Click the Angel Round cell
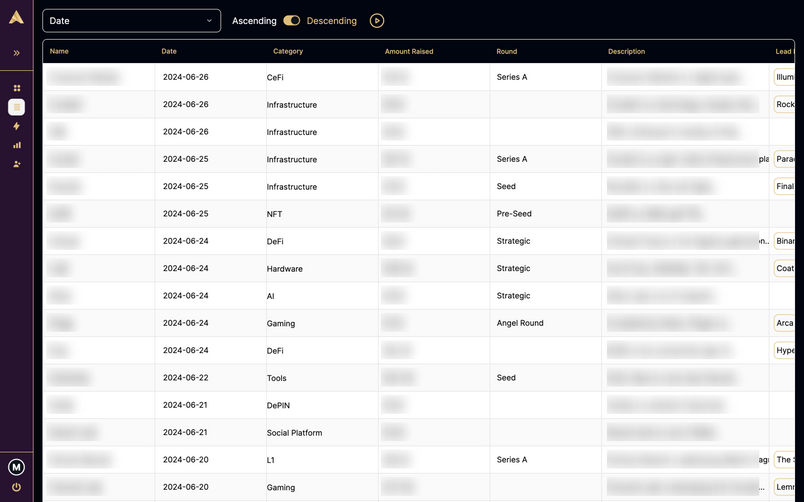Screen dimensions: 804x502 click(x=520, y=323)
